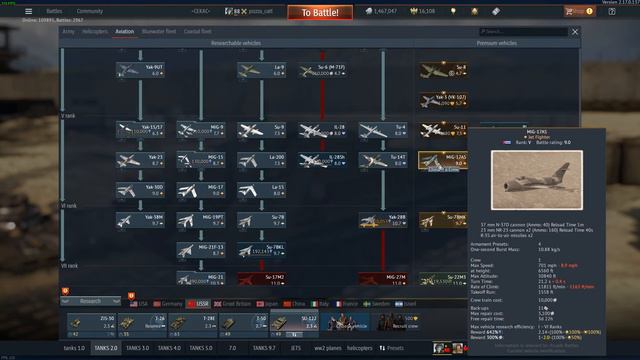Select the MiG-17 aircraft card
Screen dimensions: 640x360
point(201,190)
